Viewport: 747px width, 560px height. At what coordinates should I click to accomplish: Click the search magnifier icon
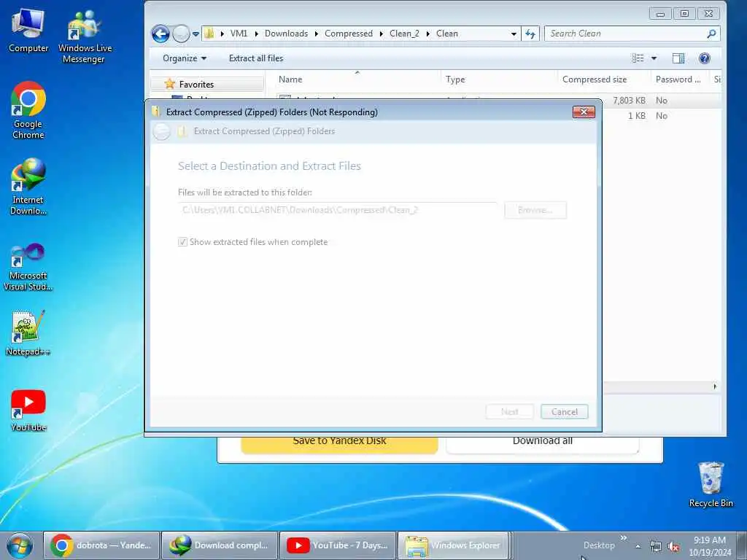712,34
